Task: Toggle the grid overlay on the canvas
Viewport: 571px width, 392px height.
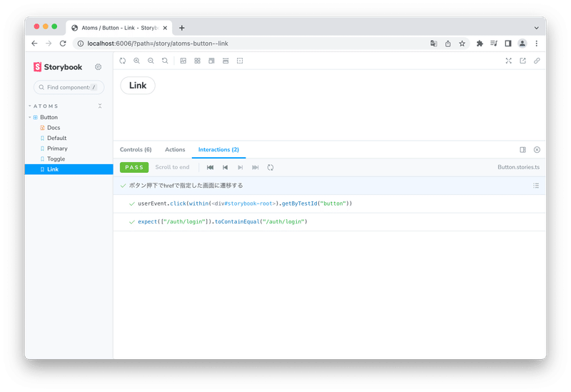Action: [x=198, y=61]
